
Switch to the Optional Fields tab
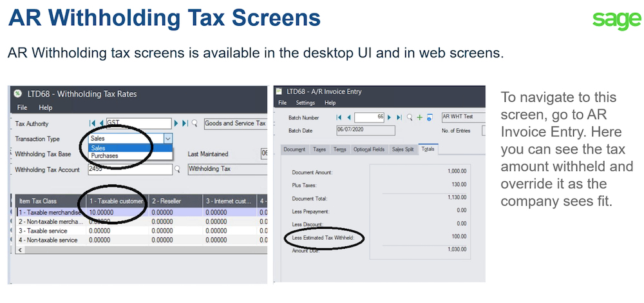click(x=369, y=150)
